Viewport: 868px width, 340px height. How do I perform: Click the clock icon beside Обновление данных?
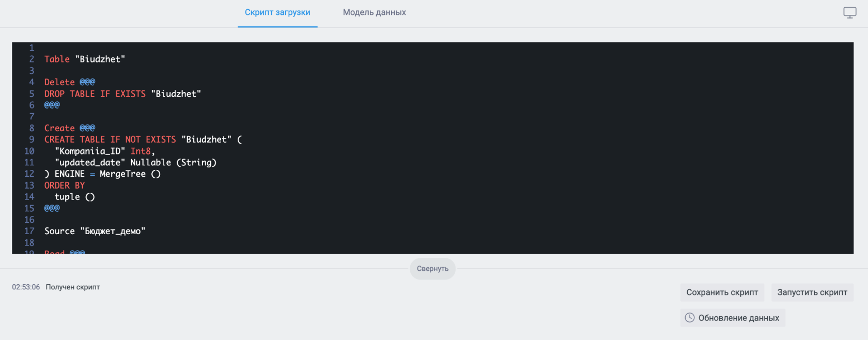690,318
